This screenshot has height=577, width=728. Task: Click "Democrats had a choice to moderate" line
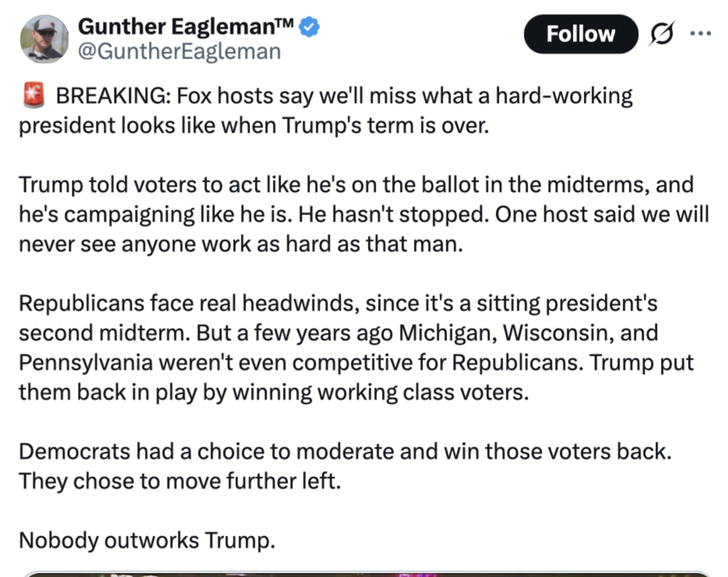[x=345, y=451]
